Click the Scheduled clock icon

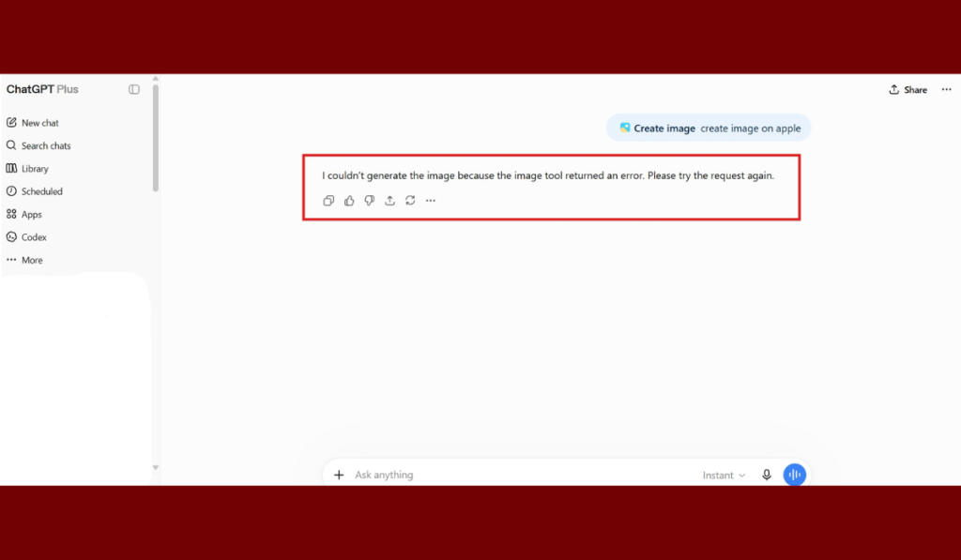pos(11,191)
